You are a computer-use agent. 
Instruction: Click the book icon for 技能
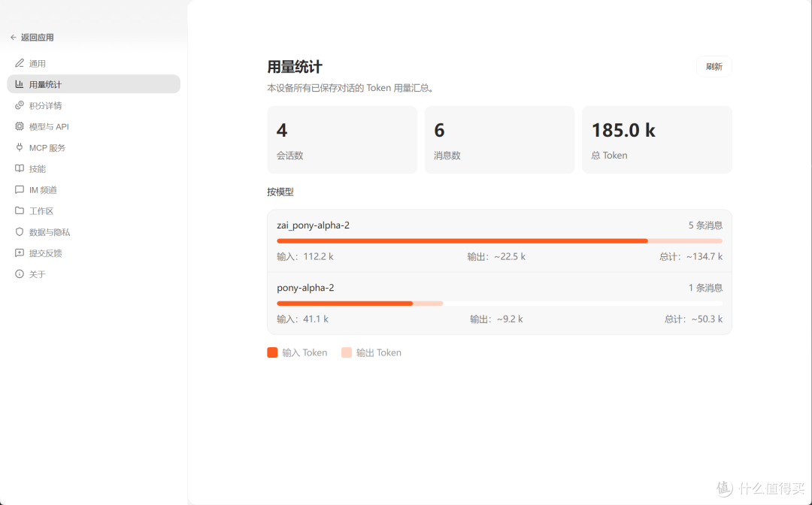(x=19, y=168)
